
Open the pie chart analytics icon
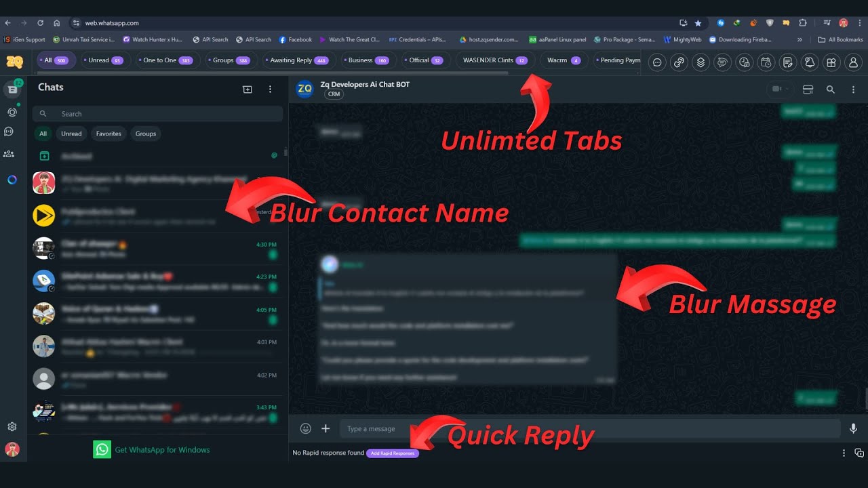(745, 62)
